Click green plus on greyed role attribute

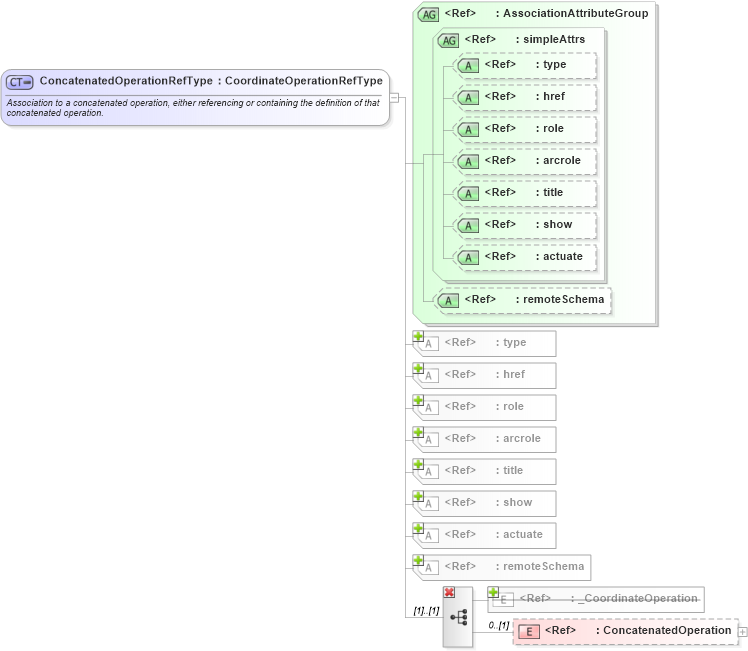click(418, 400)
